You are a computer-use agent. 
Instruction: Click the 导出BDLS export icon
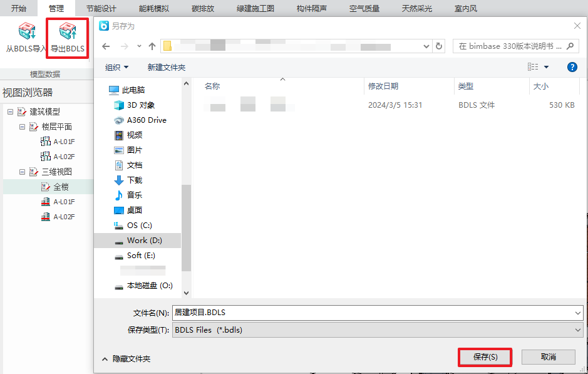pyautogui.click(x=68, y=31)
